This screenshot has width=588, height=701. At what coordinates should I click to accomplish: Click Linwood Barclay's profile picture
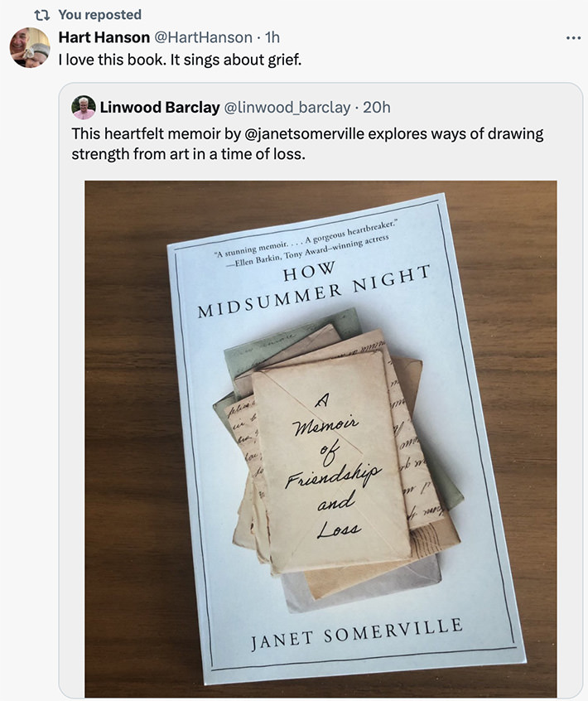[84, 106]
